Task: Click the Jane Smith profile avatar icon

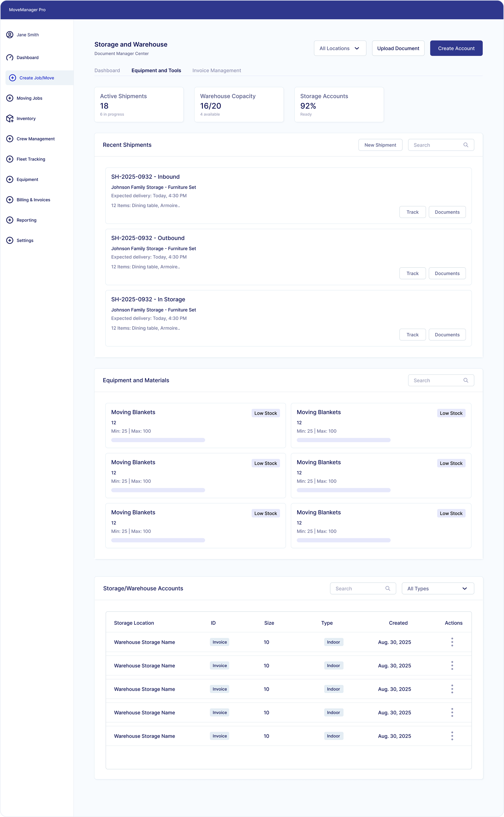Action: click(10, 35)
